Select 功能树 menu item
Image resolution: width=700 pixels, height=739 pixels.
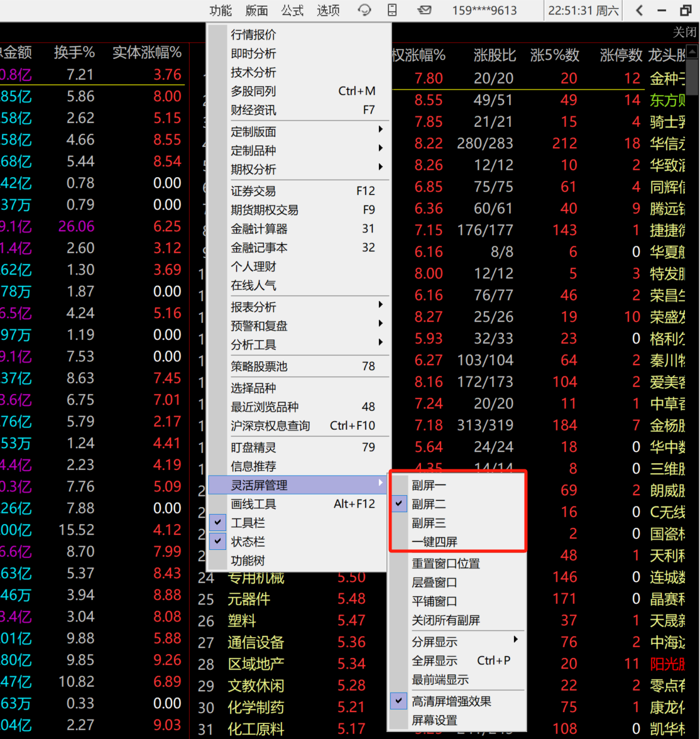pos(298,561)
